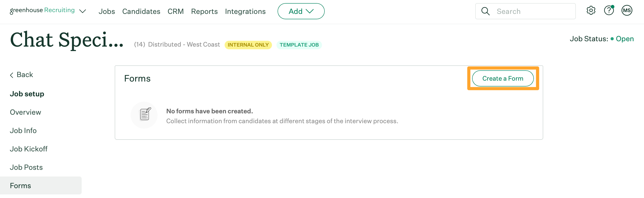Click the search magnifier icon

(x=485, y=11)
